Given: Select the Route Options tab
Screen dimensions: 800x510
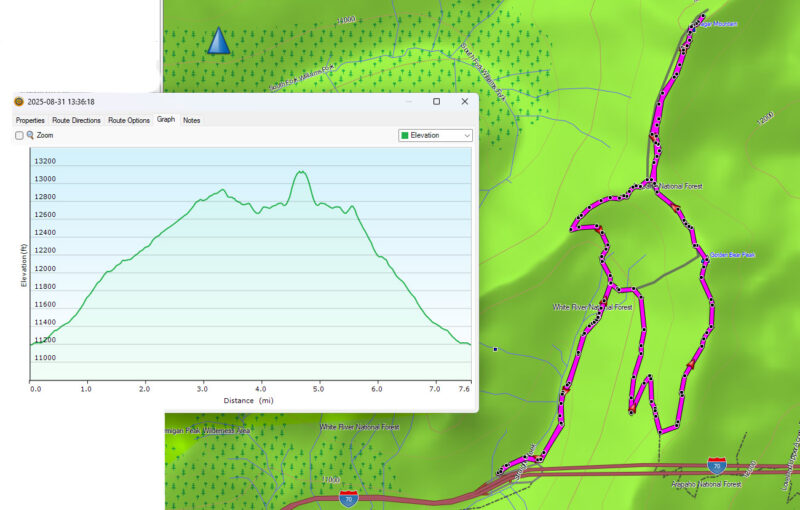Looking at the screenshot, I should (129, 120).
